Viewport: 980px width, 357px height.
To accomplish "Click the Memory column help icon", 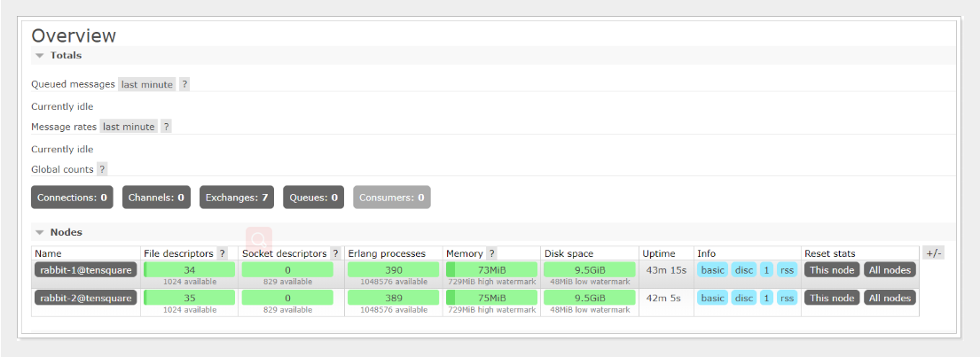I will click(491, 253).
